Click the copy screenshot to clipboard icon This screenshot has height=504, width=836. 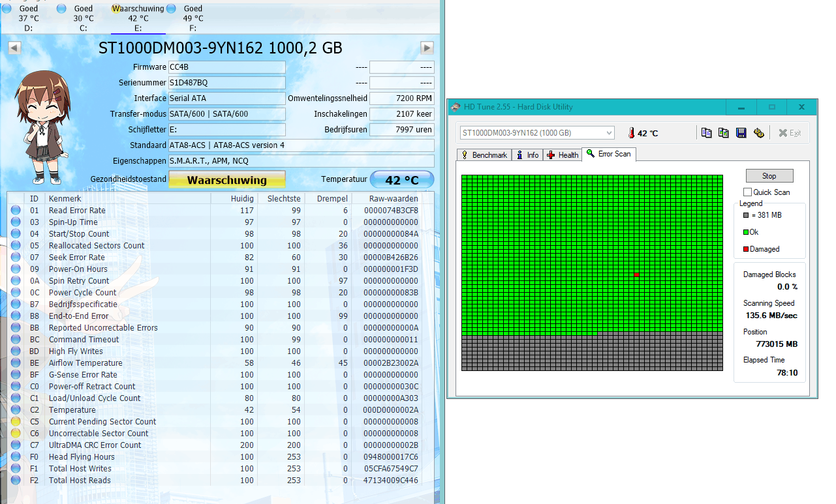coord(723,133)
